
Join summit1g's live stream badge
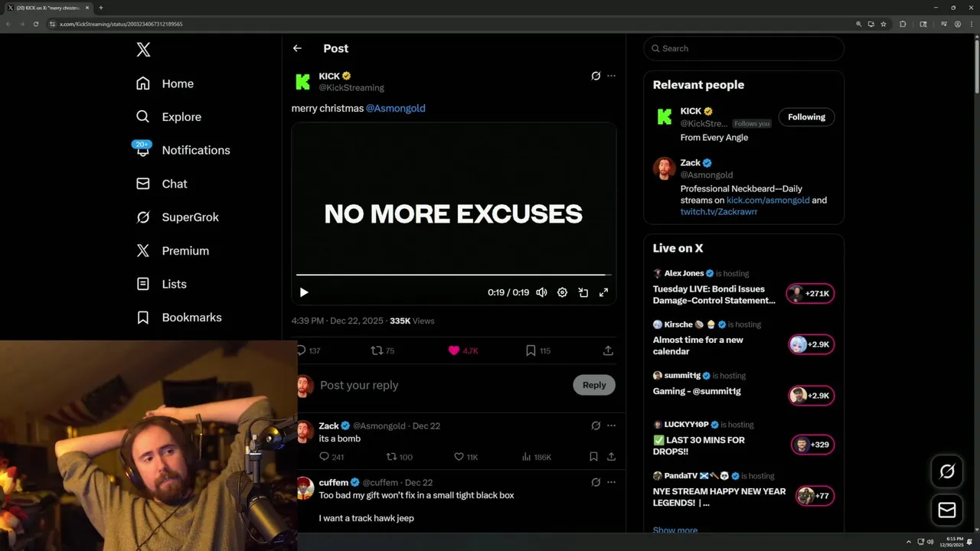(x=811, y=396)
